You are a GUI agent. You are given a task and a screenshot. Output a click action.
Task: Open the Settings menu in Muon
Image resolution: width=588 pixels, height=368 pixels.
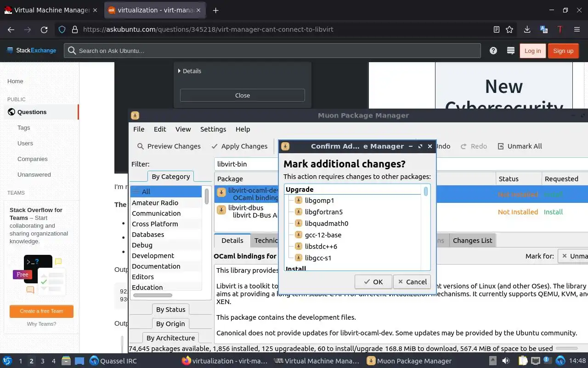[x=213, y=129]
